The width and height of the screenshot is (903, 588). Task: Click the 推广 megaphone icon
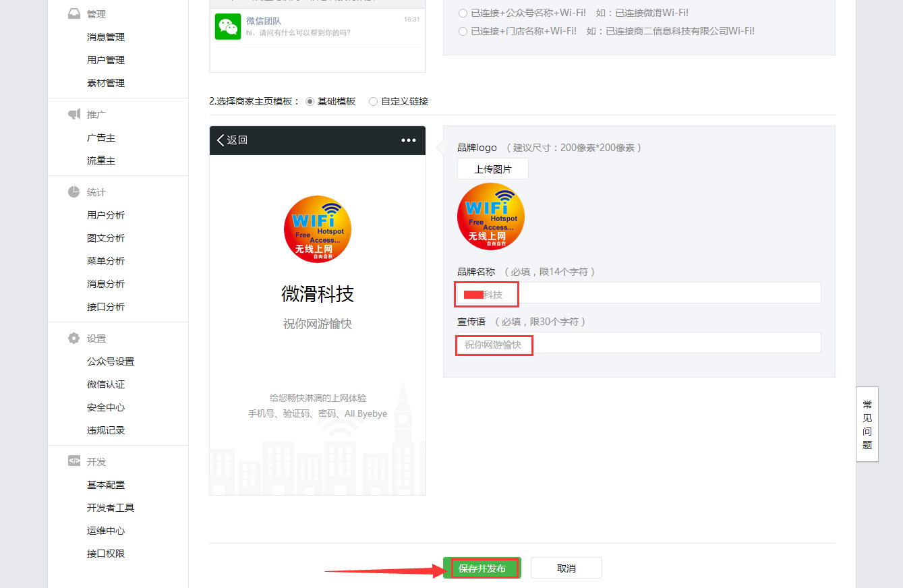pos(74,115)
